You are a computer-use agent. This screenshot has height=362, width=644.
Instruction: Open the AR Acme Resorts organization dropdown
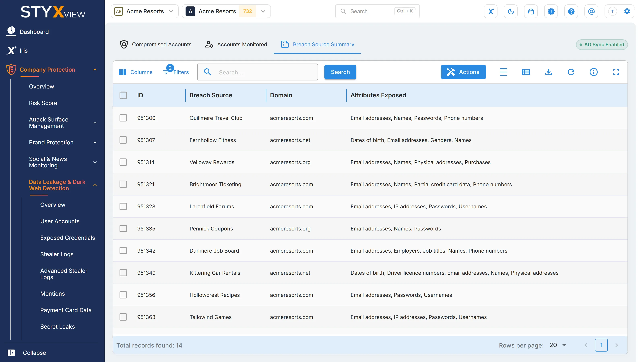click(x=144, y=11)
